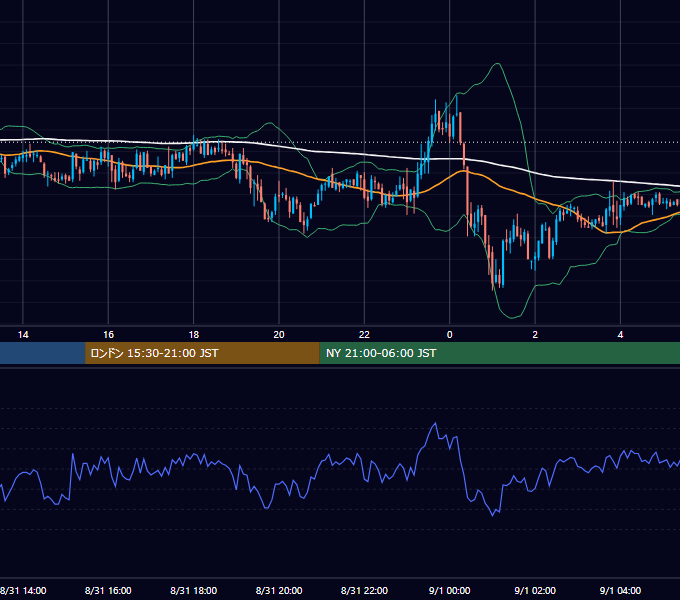Click the '9/1 02:00' date label
Viewport: 680px width, 600px height.
tap(535, 590)
